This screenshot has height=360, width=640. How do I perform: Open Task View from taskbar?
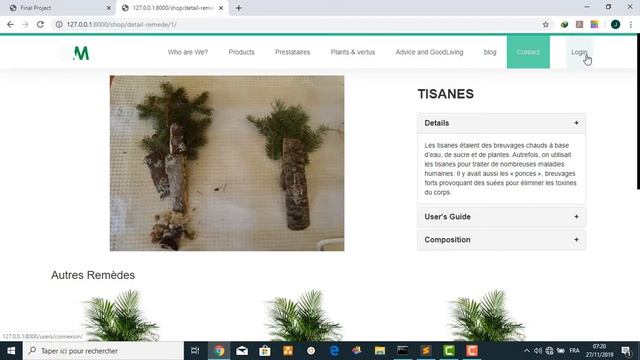[x=195, y=351]
